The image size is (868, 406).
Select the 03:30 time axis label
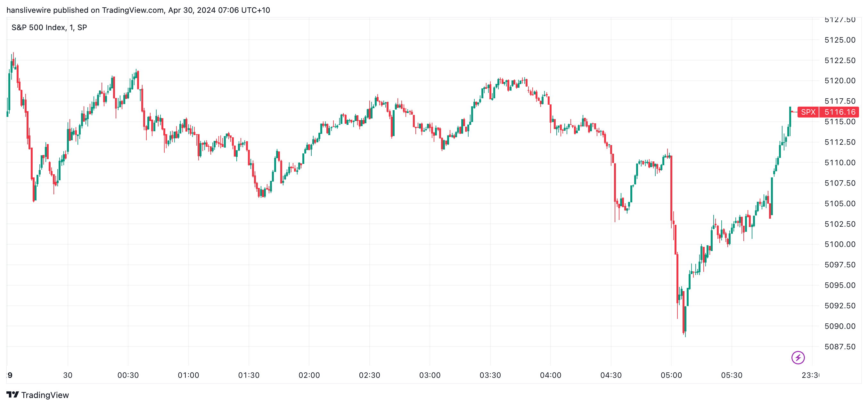(490, 375)
